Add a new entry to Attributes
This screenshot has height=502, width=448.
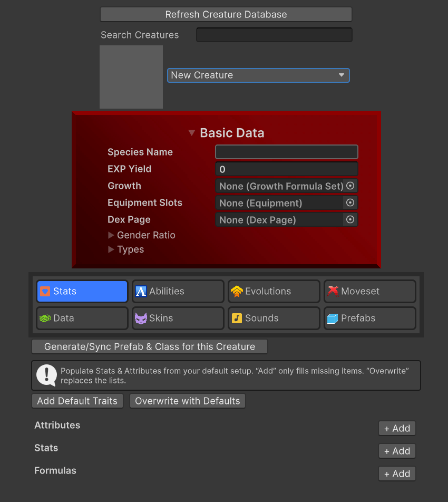tap(397, 428)
